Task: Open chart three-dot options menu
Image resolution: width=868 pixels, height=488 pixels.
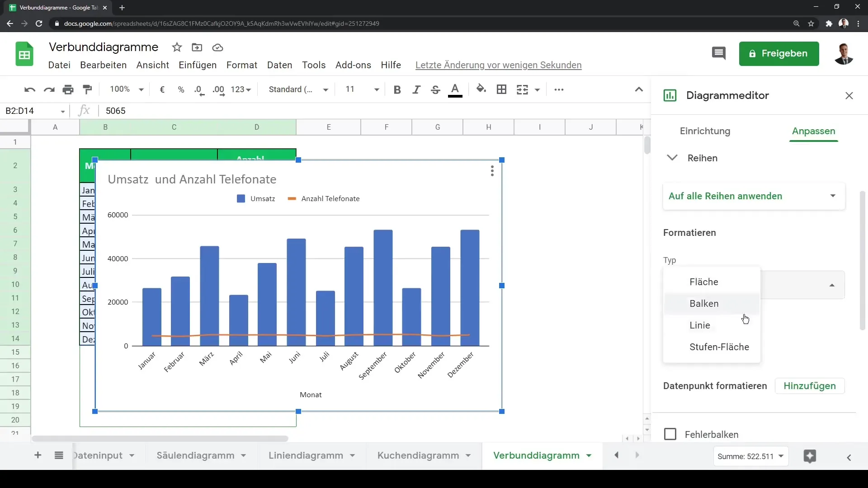Action: 492,171
